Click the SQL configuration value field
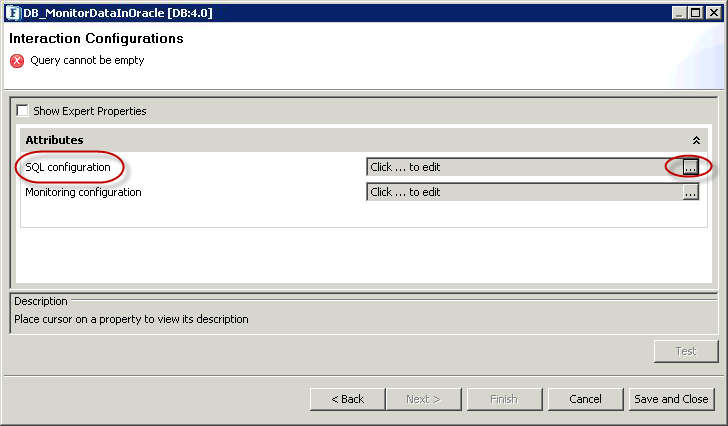The width and height of the screenshot is (728, 426). [x=525, y=167]
